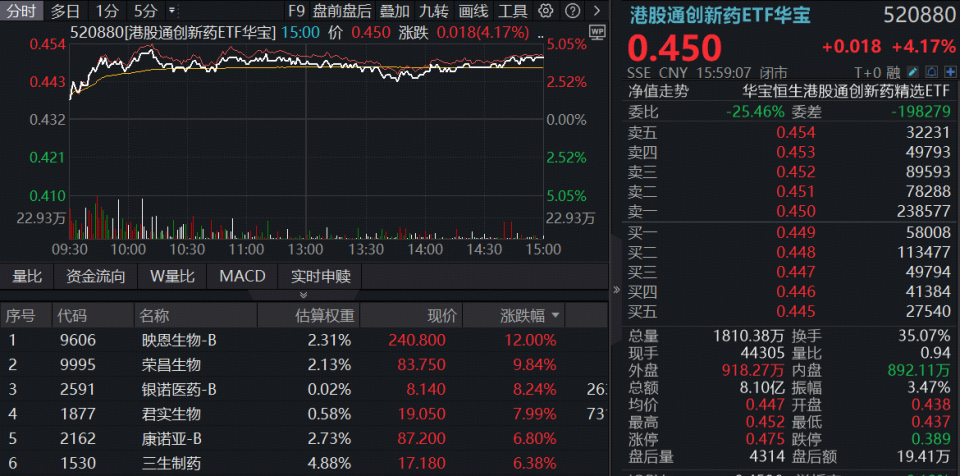Click the 4.88% weight cell

click(329, 464)
